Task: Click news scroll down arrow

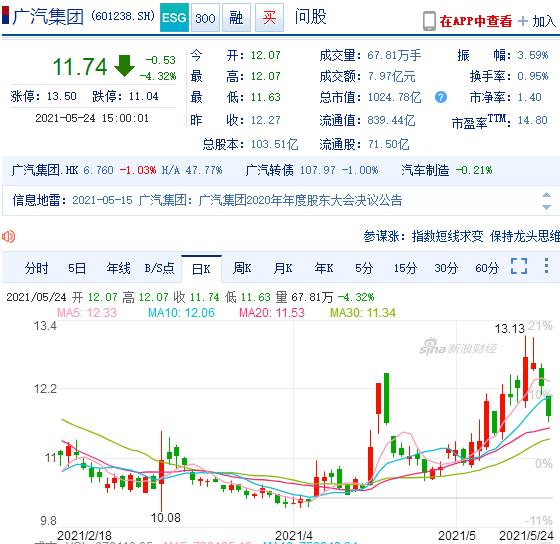Action: point(546,207)
